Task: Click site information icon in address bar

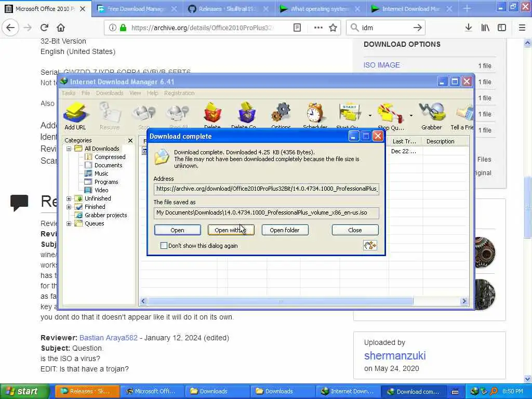Action: pyautogui.click(x=112, y=28)
